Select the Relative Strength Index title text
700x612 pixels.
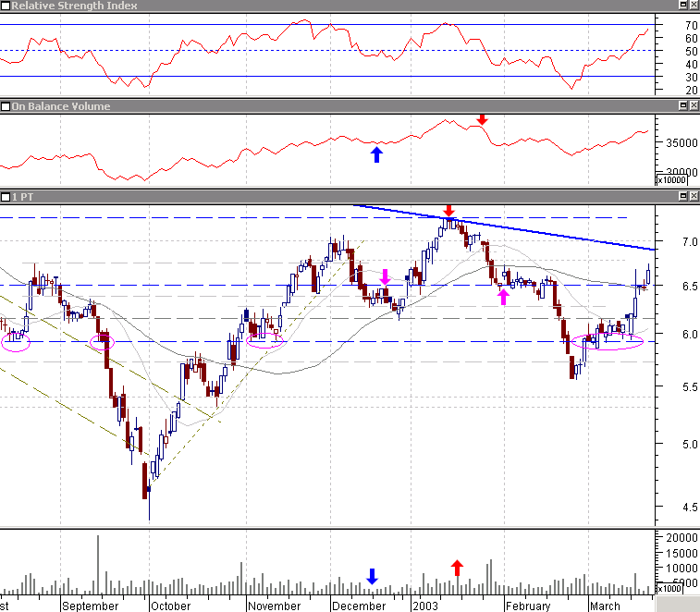[74, 6]
